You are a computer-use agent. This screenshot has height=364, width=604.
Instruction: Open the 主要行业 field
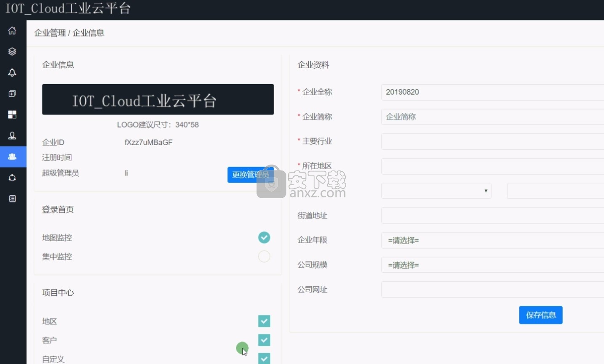coord(493,141)
